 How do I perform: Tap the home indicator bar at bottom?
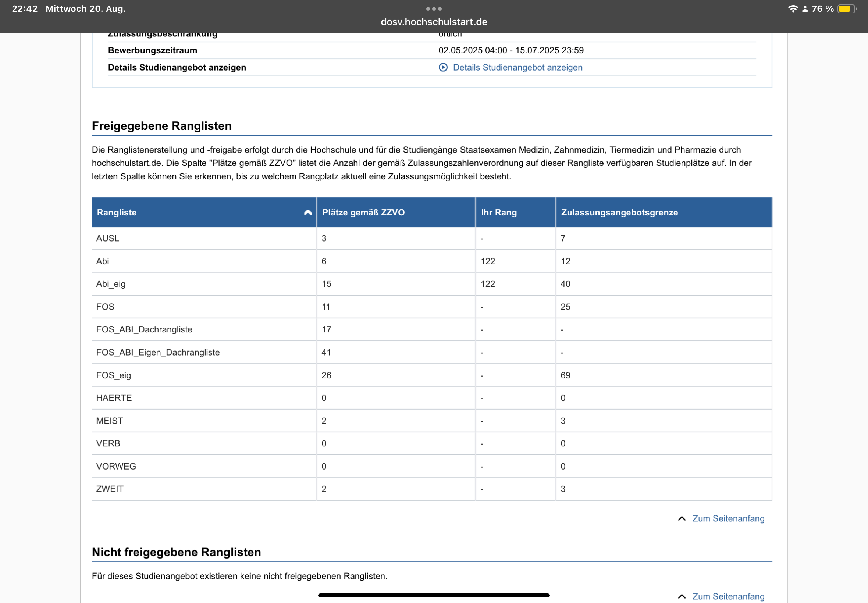(x=434, y=595)
